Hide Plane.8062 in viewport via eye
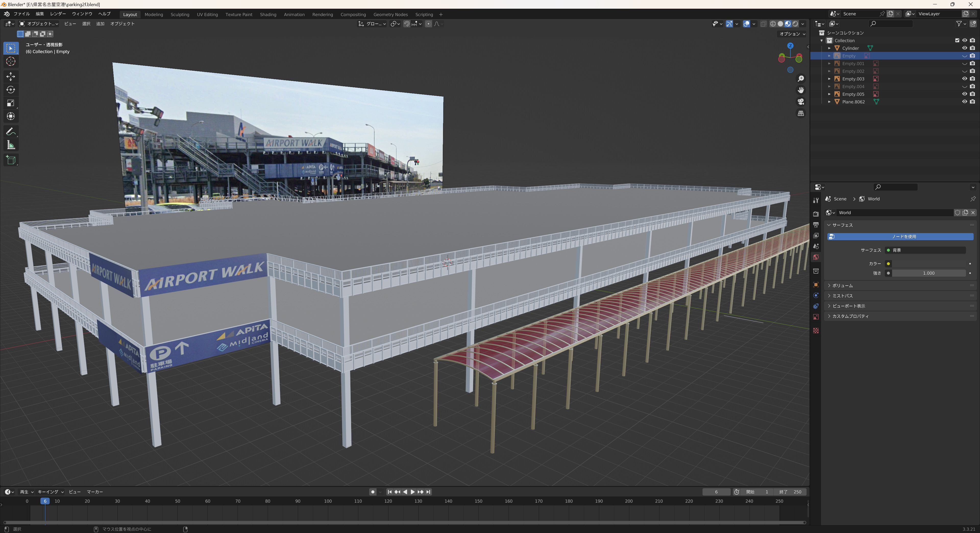980x533 pixels. [964, 102]
